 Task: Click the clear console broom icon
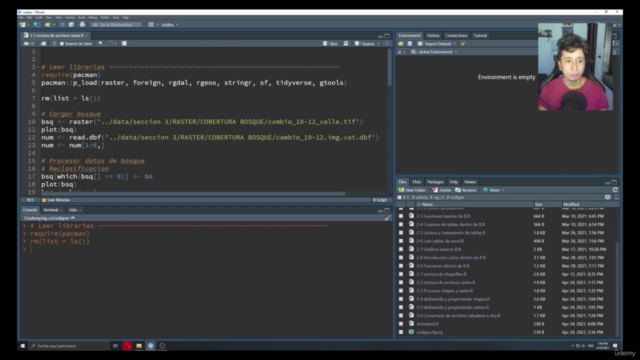click(387, 218)
